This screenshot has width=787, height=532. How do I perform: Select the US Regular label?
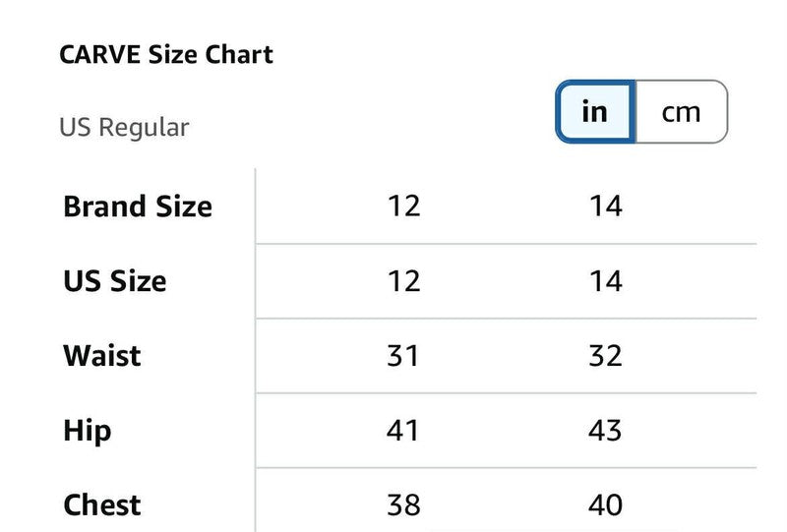[124, 128]
